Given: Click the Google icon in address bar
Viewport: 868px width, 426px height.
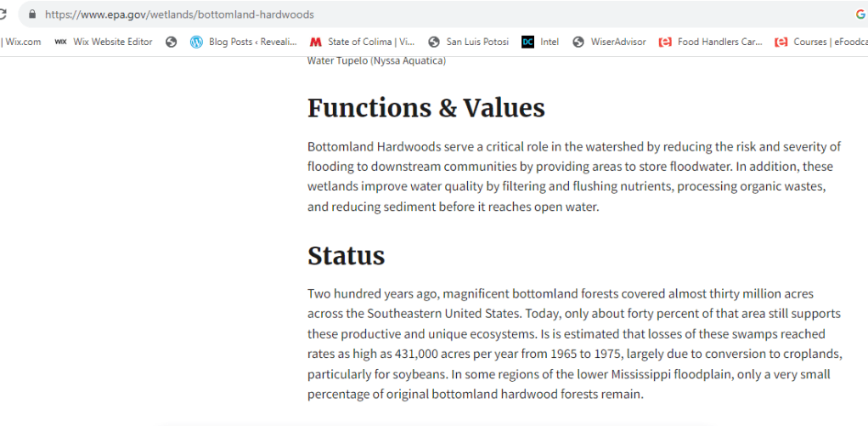Looking at the screenshot, I should 860,14.
